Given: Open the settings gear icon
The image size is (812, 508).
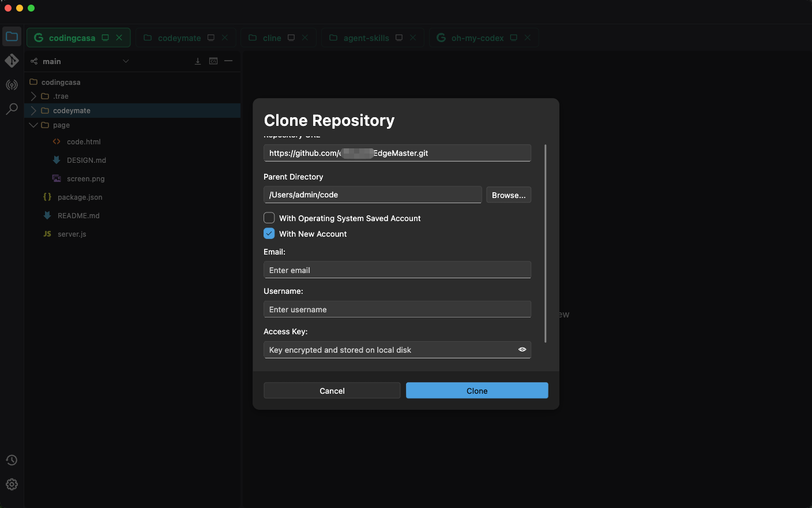Looking at the screenshot, I should 12,484.
